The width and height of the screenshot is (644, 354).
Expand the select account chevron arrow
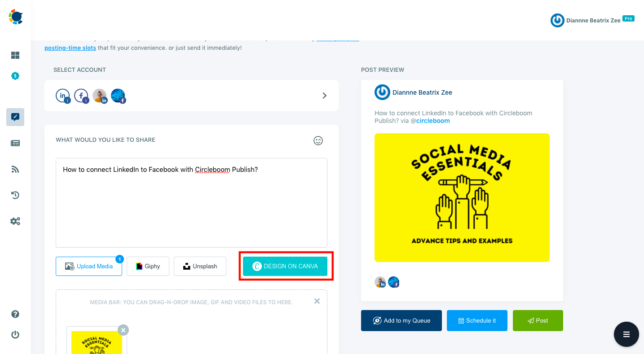pos(325,96)
